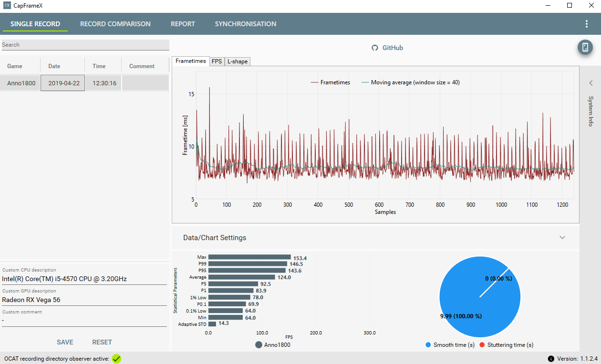The height and width of the screenshot is (364, 601).
Task: Click the Adaptive STD 14.3 bar
Action: (212, 324)
